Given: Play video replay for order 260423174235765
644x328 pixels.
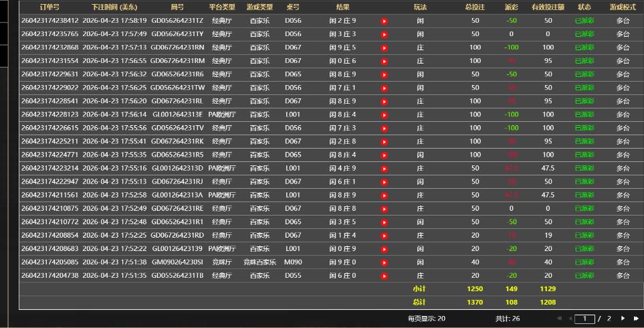Looking at the screenshot, I should click(384, 35).
